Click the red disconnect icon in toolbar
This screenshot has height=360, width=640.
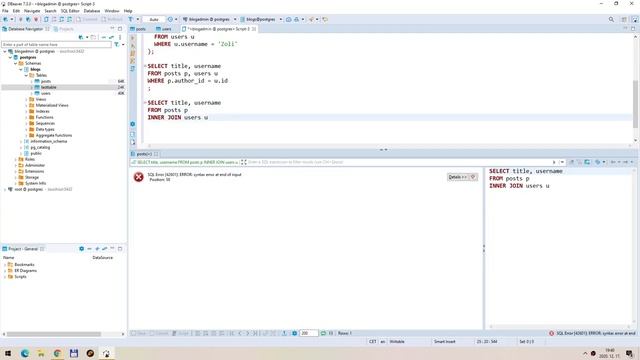(x=36, y=19)
